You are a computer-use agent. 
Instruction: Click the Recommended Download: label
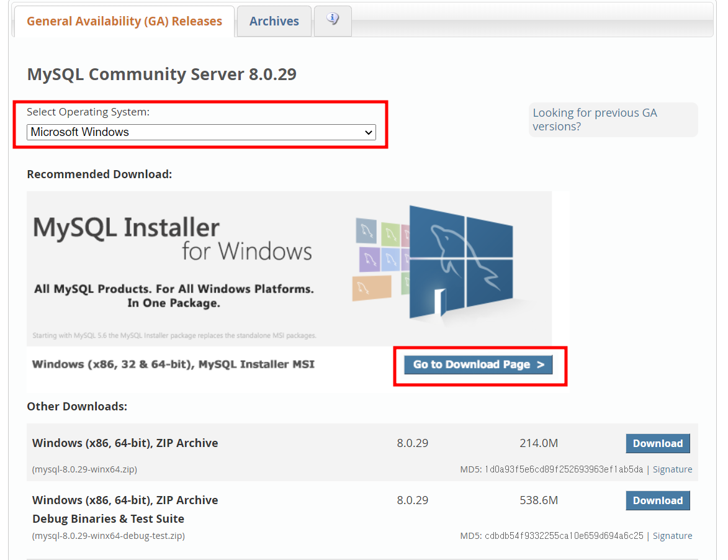pyautogui.click(x=99, y=174)
